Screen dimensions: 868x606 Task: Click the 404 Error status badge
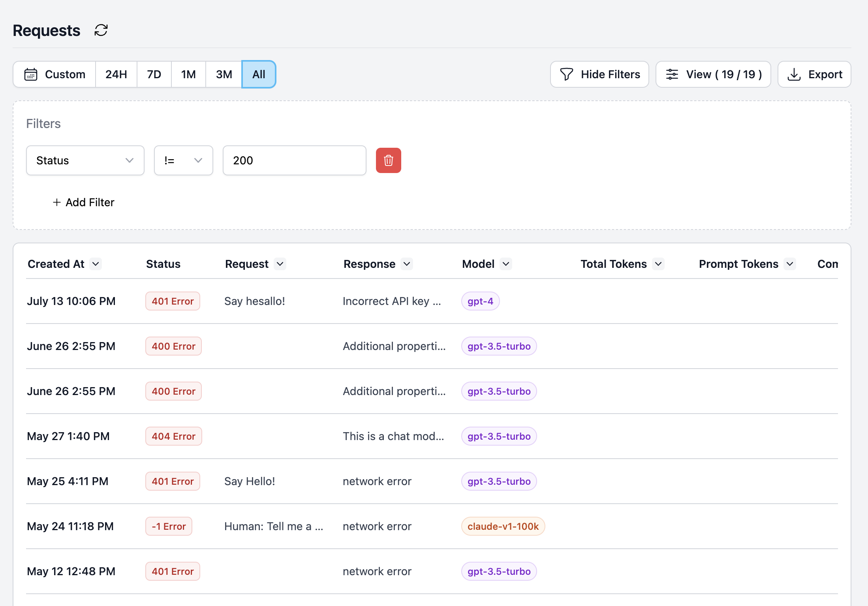(173, 436)
